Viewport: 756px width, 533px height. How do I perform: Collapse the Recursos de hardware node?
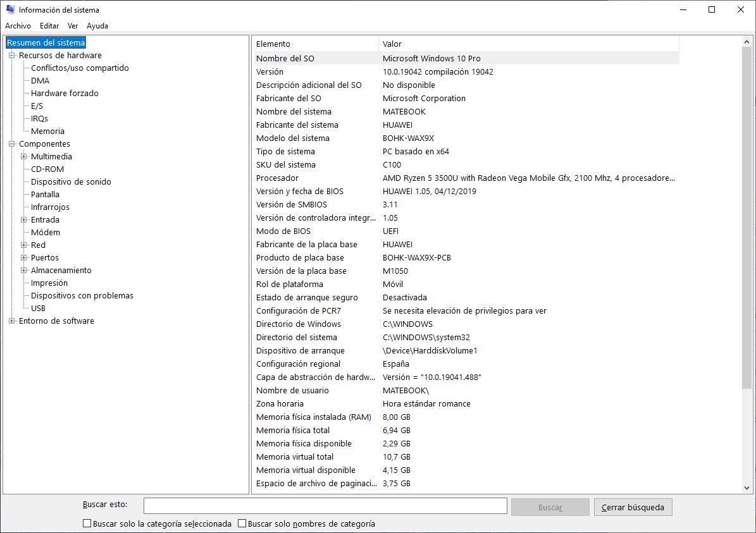(x=12, y=56)
